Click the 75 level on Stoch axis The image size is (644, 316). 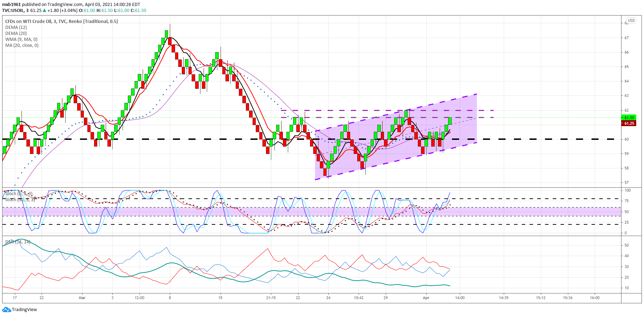click(x=627, y=201)
